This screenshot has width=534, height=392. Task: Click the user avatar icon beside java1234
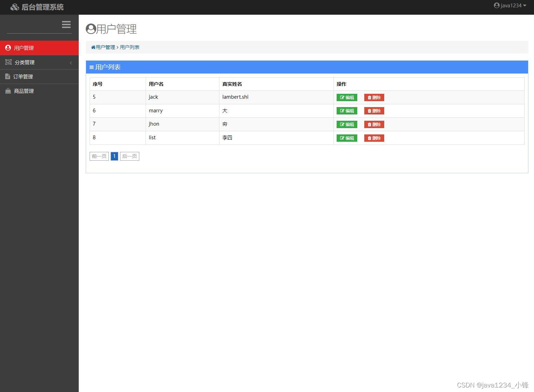(497, 5)
